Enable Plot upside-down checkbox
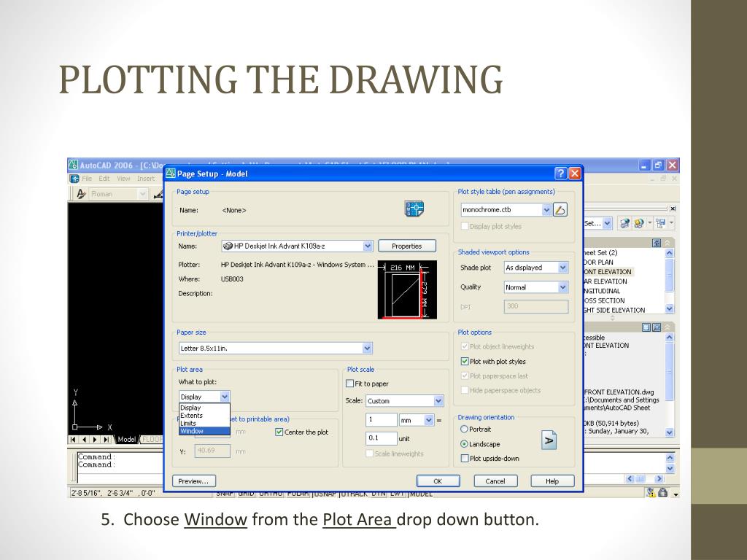Image resolution: width=747 pixels, height=560 pixels. [x=465, y=458]
